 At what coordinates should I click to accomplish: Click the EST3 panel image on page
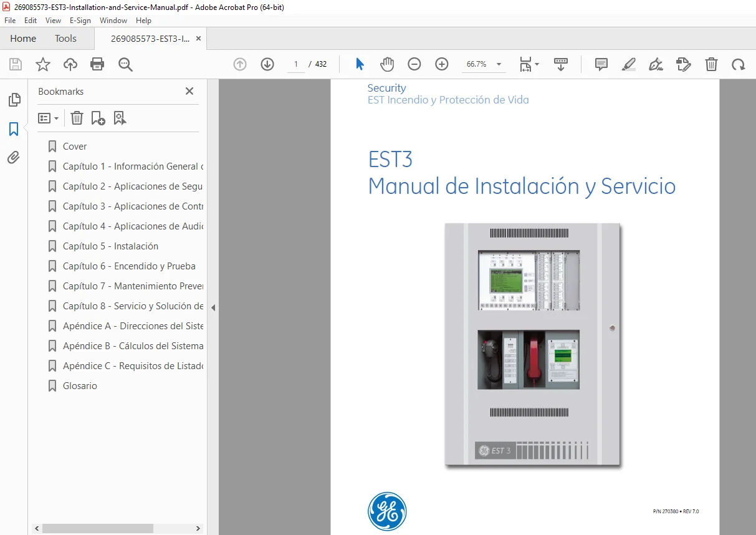pyautogui.click(x=532, y=345)
